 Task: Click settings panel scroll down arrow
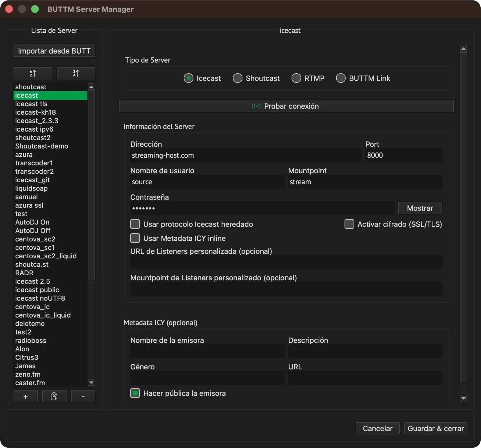[x=463, y=398]
